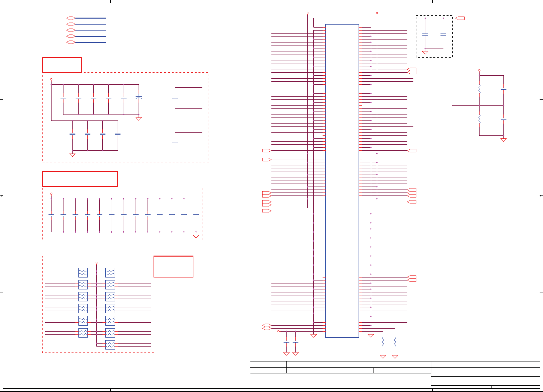Image resolution: width=543 pixels, height=392 pixels.
Task: Click the black dashed box enclosing two capacitors
Action: 434,37
